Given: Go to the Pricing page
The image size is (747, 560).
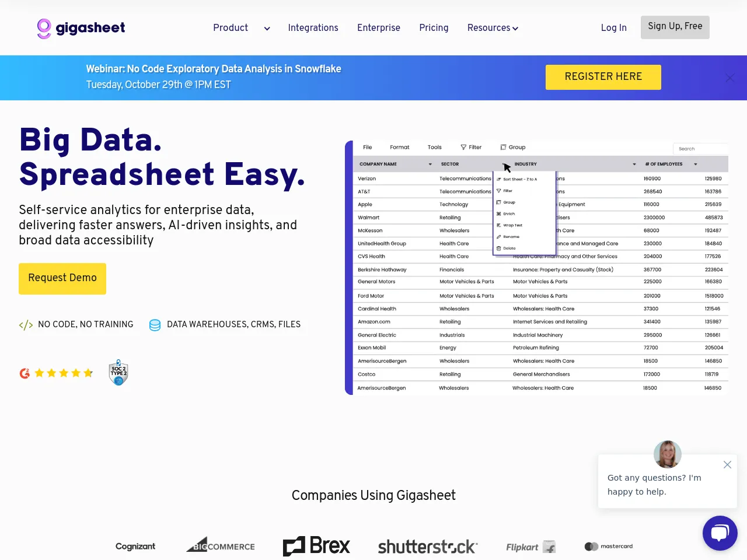Looking at the screenshot, I should coord(434,28).
